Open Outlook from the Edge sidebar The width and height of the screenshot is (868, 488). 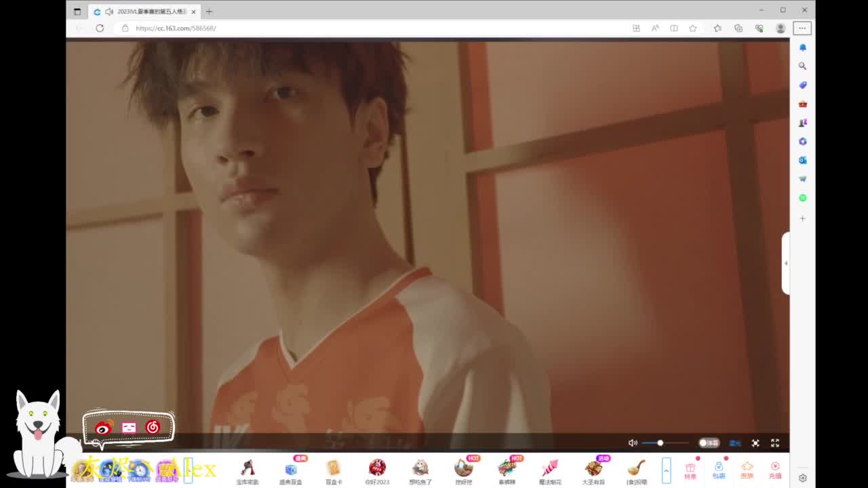pyautogui.click(x=803, y=160)
